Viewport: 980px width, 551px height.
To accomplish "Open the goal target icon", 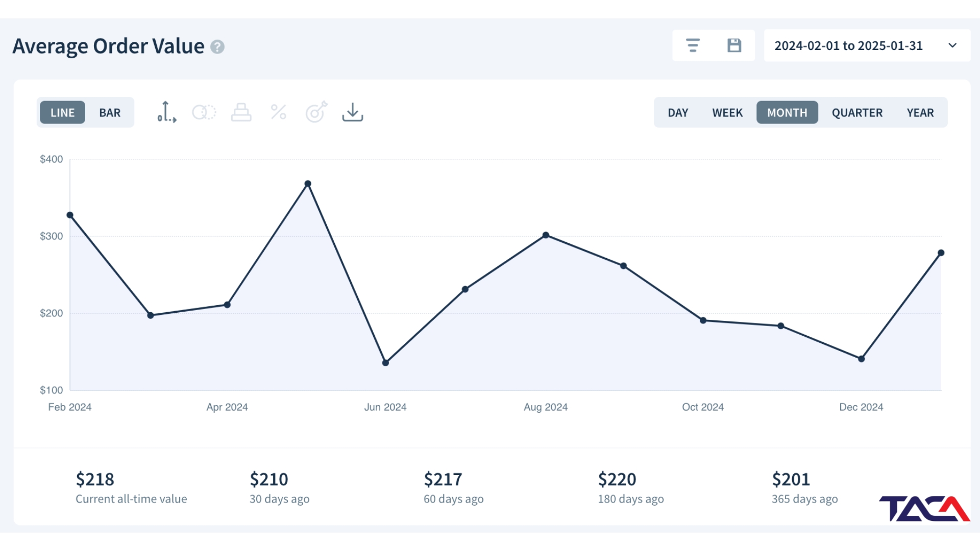I will click(316, 112).
